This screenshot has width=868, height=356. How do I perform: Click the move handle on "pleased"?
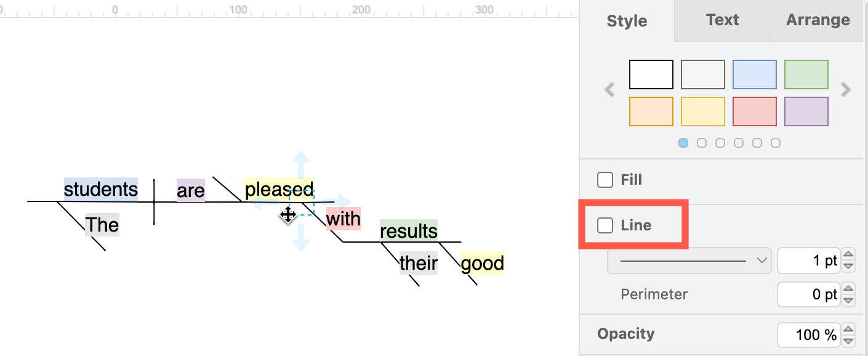click(x=287, y=215)
